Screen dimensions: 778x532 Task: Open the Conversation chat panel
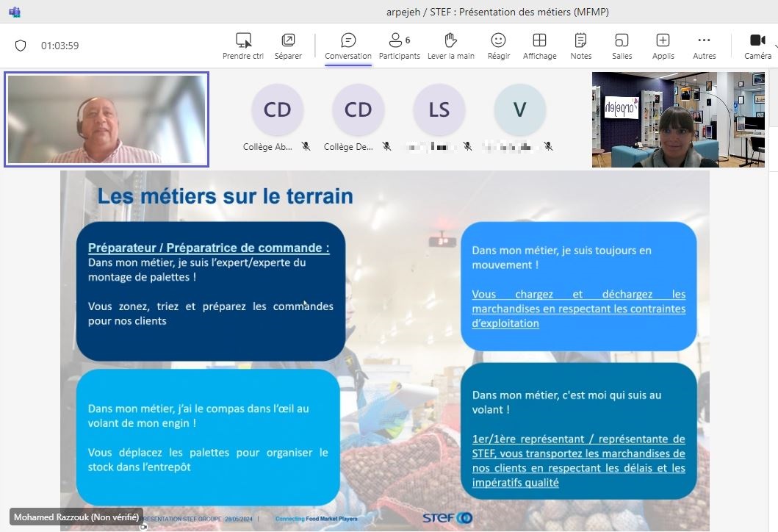(x=348, y=40)
